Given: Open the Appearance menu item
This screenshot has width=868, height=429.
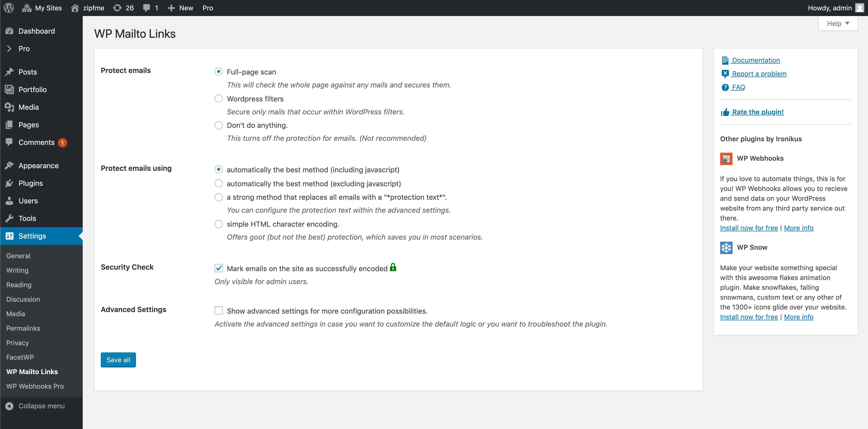Looking at the screenshot, I should point(39,165).
